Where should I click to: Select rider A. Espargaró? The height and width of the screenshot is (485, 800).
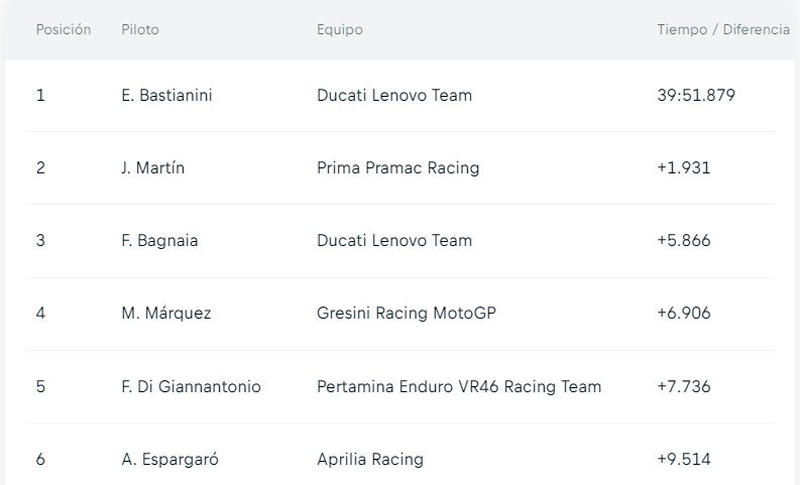pos(169,459)
